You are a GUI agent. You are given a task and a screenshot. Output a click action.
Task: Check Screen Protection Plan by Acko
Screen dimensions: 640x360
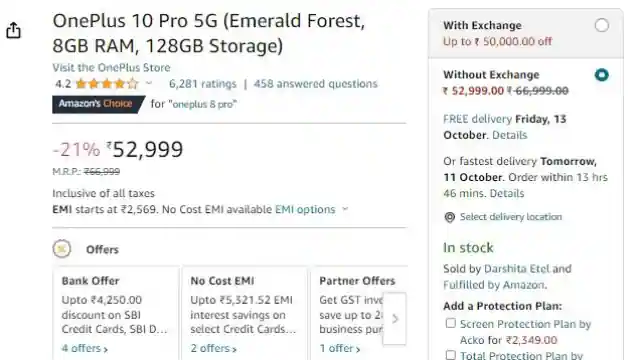[x=450, y=323]
